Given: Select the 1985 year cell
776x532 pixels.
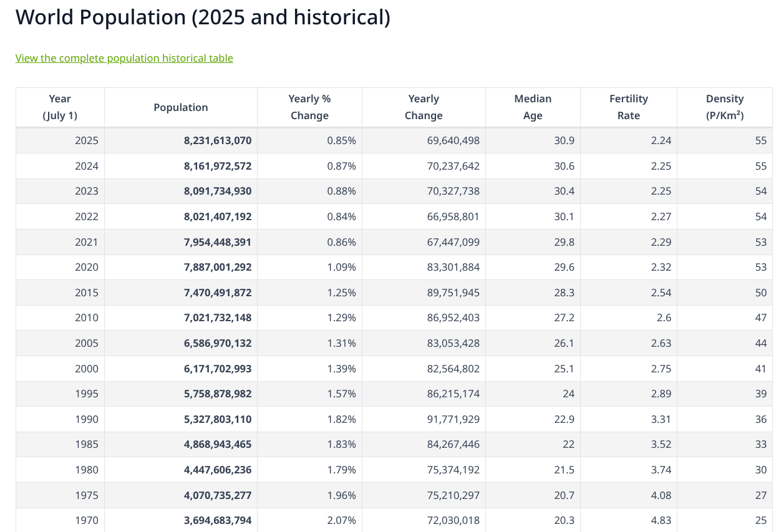Looking at the screenshot, I should click(x=60, y=445).
